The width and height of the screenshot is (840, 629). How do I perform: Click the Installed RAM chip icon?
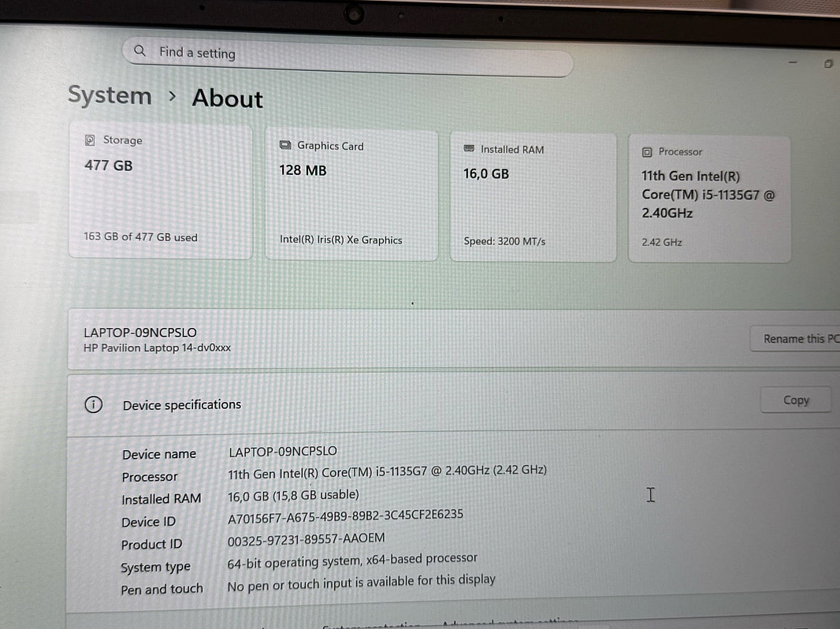tap(470, 149)
